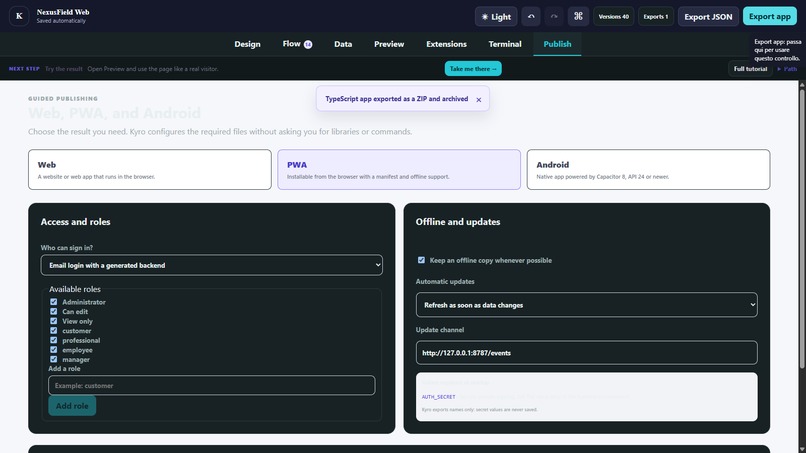The height and width of the screenshot is (453, 806).
Task: Choose the Android publishing target card
Action: 648,170
